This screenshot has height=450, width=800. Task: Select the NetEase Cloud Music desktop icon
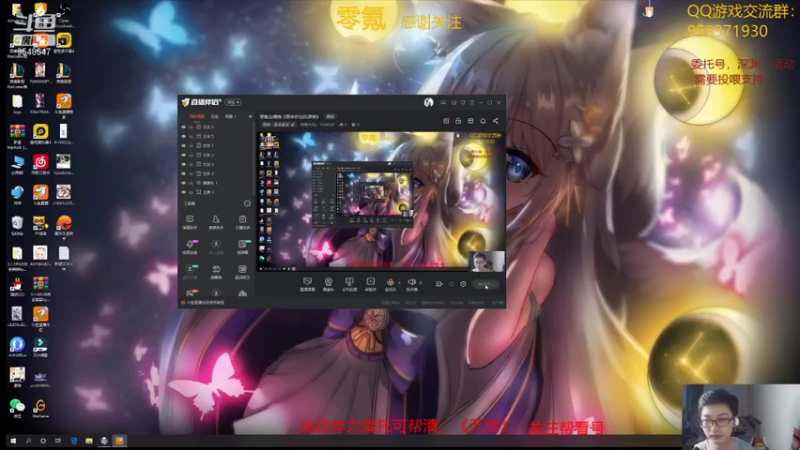(x=40, y=164)
